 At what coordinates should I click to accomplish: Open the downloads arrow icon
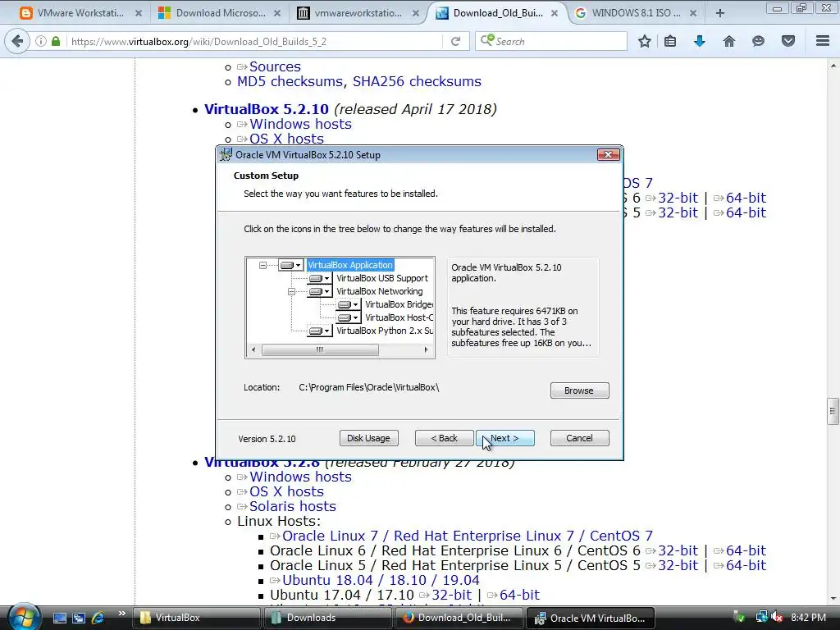[699, 41]
